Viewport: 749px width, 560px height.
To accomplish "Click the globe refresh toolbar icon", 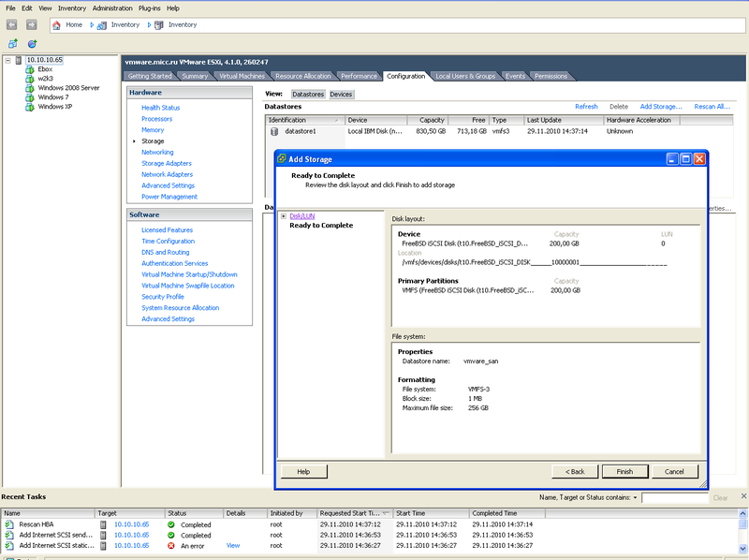I will point(32,44).
